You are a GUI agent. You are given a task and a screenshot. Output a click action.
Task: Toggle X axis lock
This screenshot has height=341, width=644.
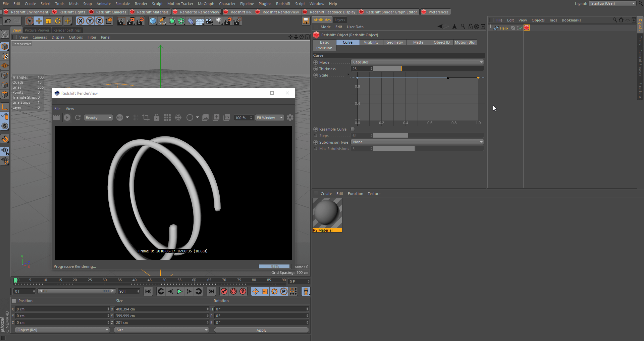pos(80,21)
